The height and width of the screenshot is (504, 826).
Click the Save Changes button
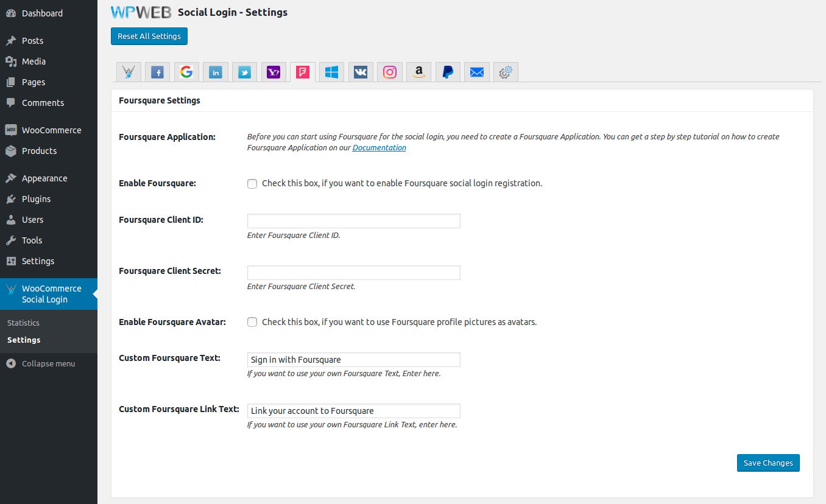click(768, 463)
